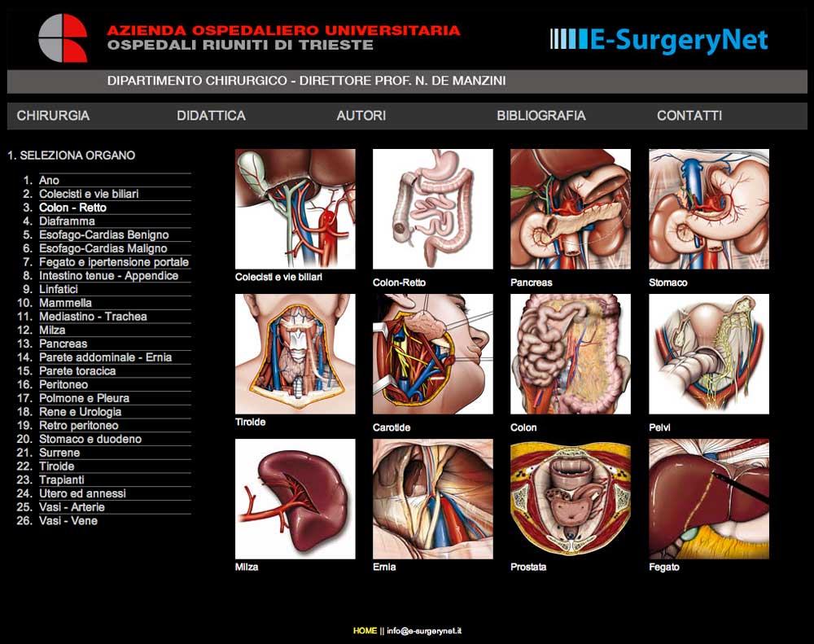This screenshot has width=814, height=644.
Task: Click the yellow HOME footer link
Action: pyautogui.click(x=365, y=631)
